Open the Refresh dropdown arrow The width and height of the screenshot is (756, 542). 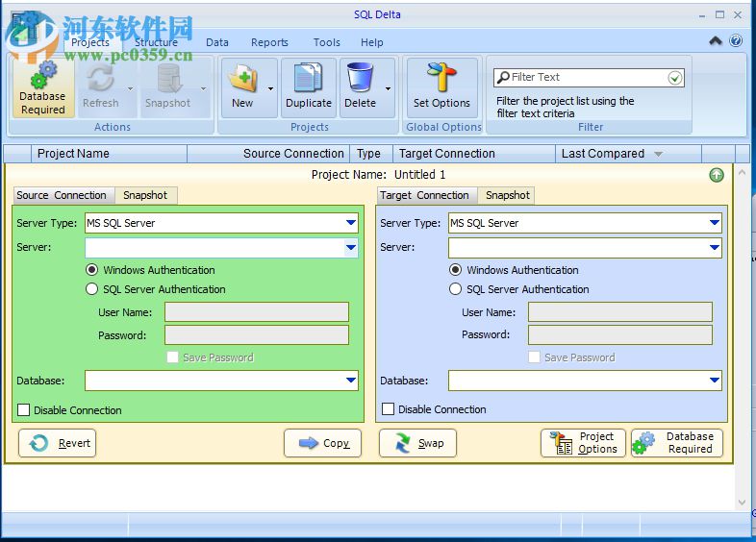pos(130,88)
